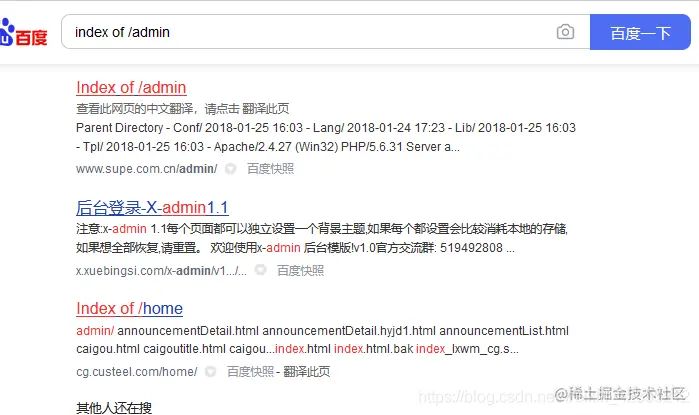This screenshot has width=699, height=415.
Task: Click the 其他人还在搜 heading
Action: pyautogui.click(x=114, y=407)
